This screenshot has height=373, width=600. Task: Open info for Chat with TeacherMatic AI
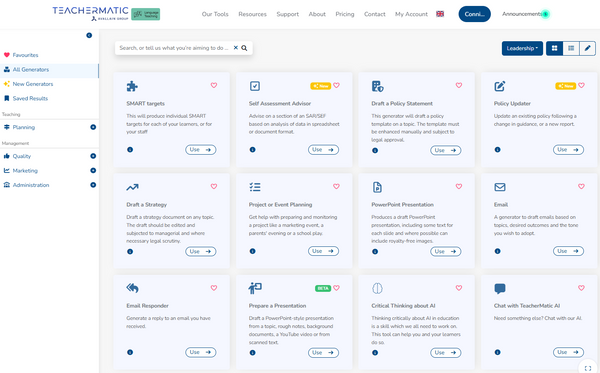pyautogui.click(x=497, y=352)
